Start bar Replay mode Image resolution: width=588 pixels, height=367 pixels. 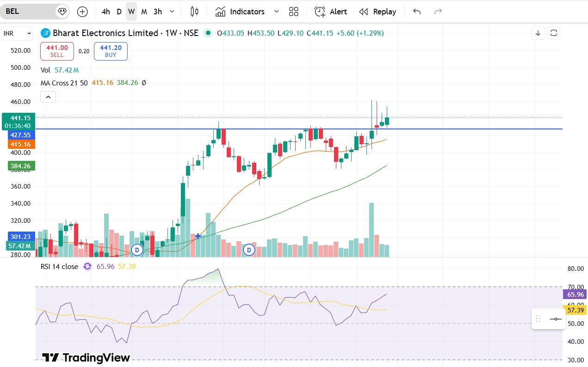tap(378, 12)
